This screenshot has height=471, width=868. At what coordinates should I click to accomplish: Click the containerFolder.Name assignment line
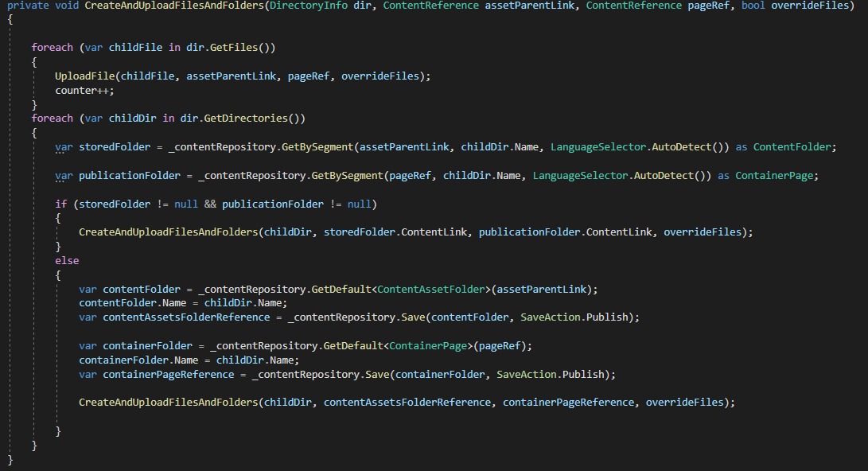pyautogui.click(x=188, y=360)
